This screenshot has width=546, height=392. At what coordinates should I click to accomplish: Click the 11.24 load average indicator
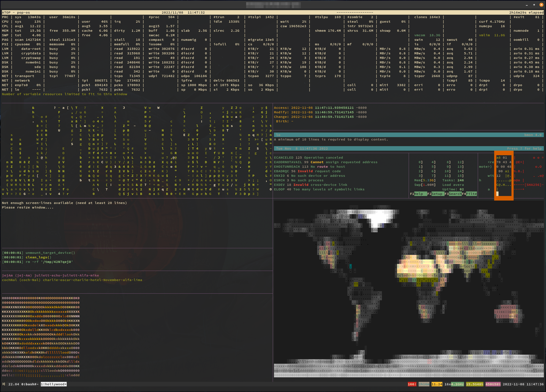(437, 384)
